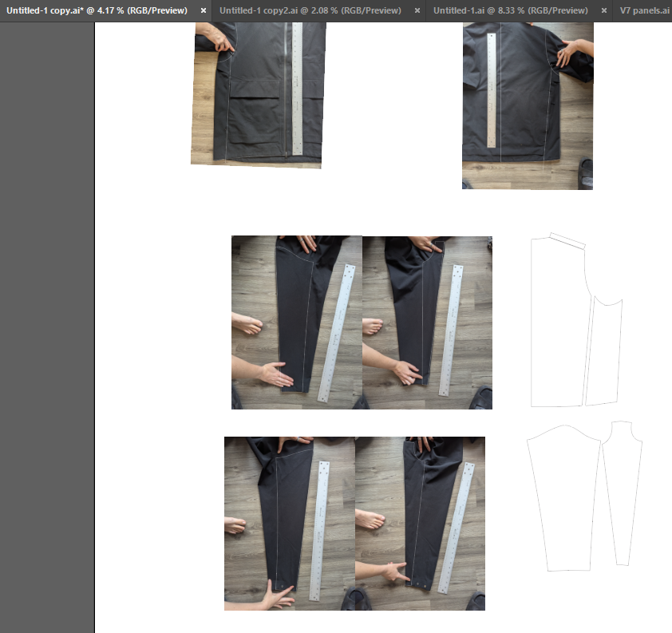
Task: Select the left pant photo in bottom row
Action: coord(289,523)
